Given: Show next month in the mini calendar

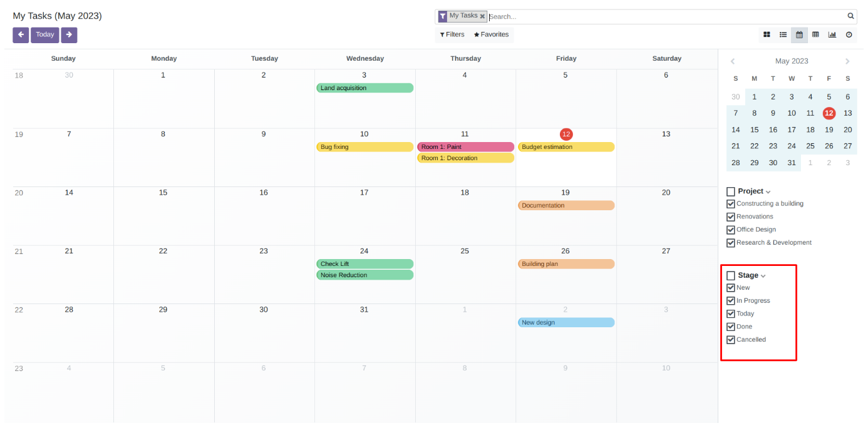Looking at the screenshot, I should click(x=847, y=61).
